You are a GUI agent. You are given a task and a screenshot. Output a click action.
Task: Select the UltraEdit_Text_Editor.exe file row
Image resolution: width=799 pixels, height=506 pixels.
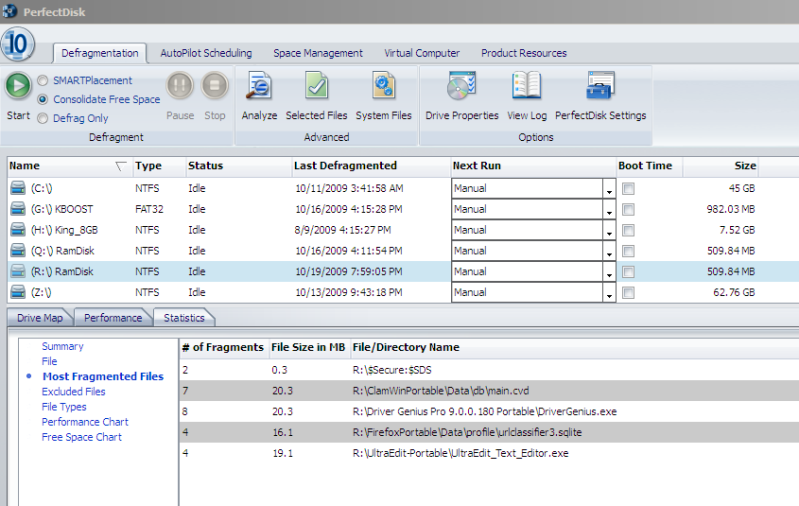point(489,454)
